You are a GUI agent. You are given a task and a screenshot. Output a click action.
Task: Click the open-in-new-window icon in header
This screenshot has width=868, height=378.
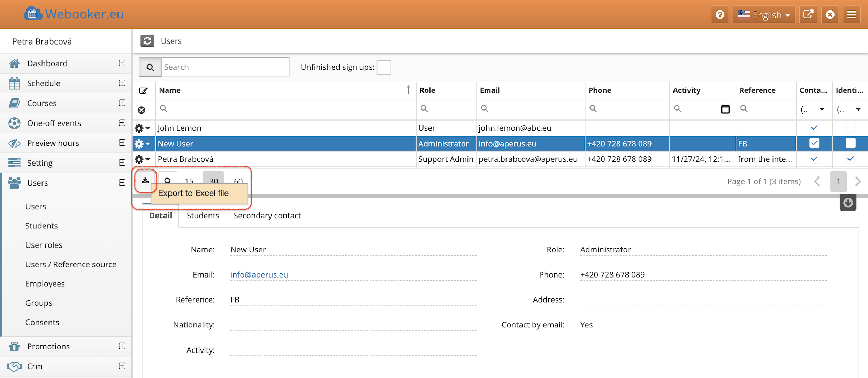point(808,15)
